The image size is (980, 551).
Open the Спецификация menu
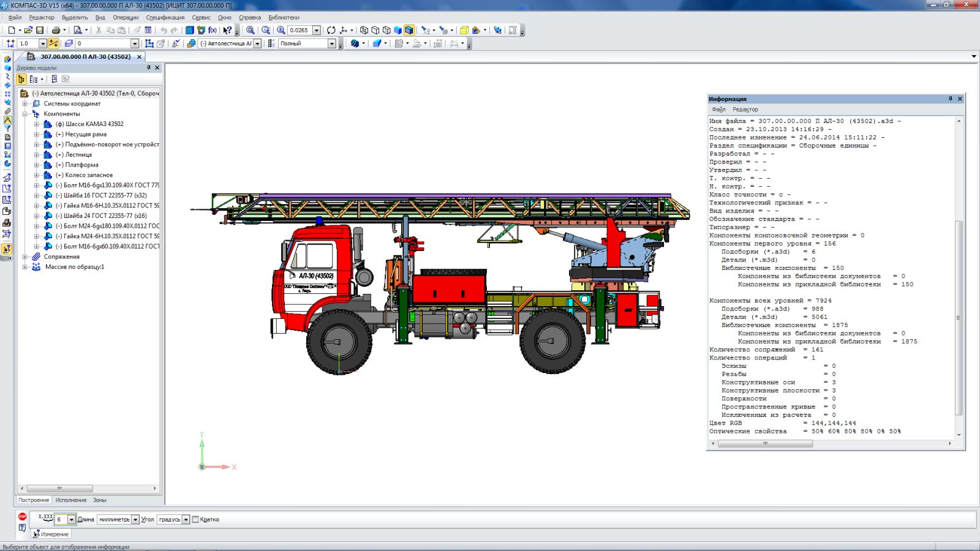pos(165,18)
